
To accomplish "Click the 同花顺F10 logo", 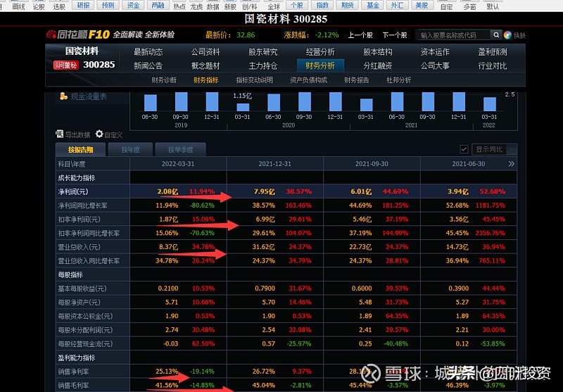I will pos(78,34).
